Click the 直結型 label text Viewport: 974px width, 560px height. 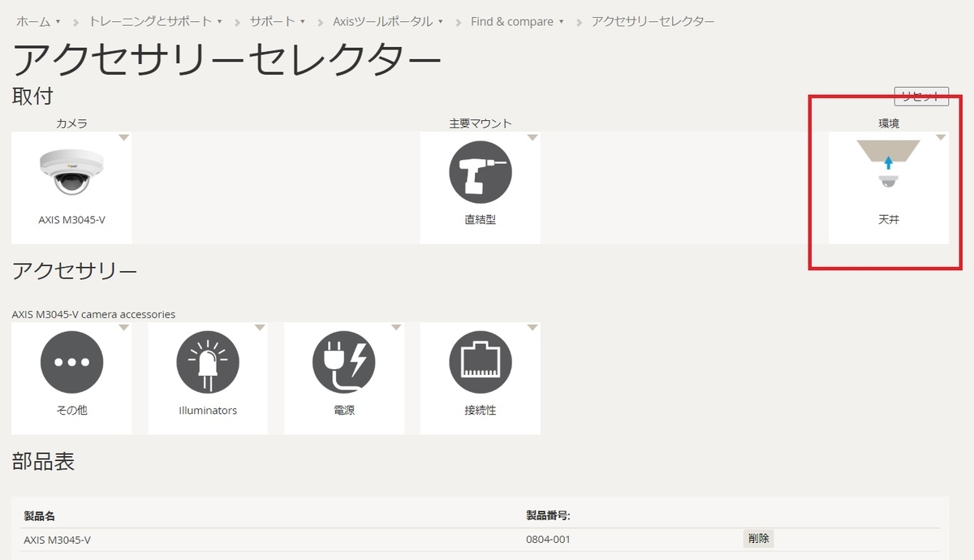pyautogui.click(x=480, y=220)
